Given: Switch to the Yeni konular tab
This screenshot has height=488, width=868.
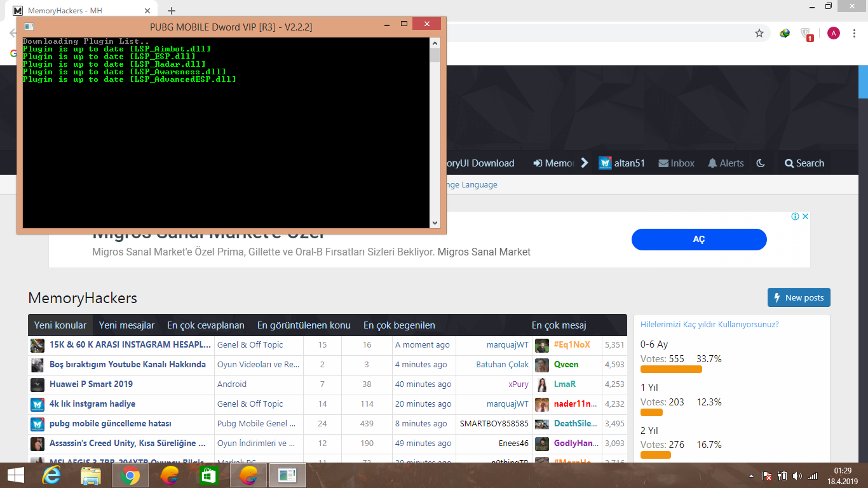Looking at the screenshot, I should (x=60, y=325).
